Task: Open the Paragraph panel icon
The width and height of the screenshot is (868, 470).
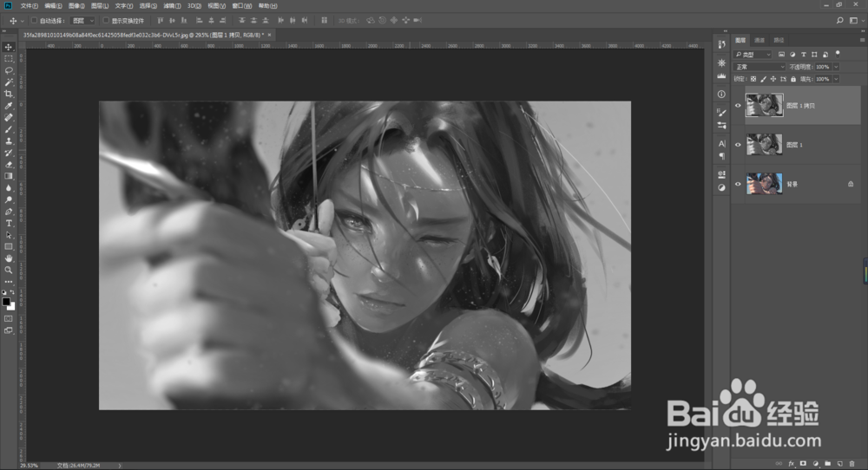Action: [721, 156]
